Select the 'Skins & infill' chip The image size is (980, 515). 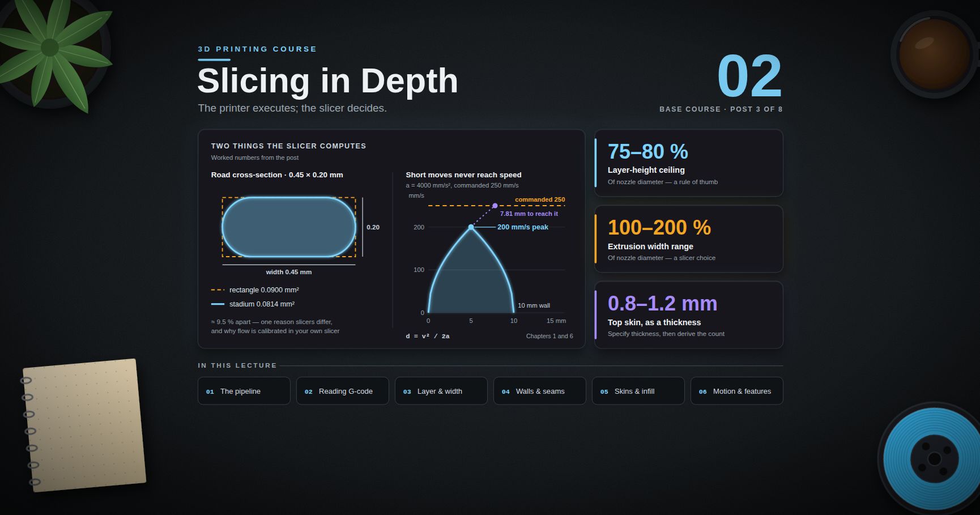(x=638, y=391)
